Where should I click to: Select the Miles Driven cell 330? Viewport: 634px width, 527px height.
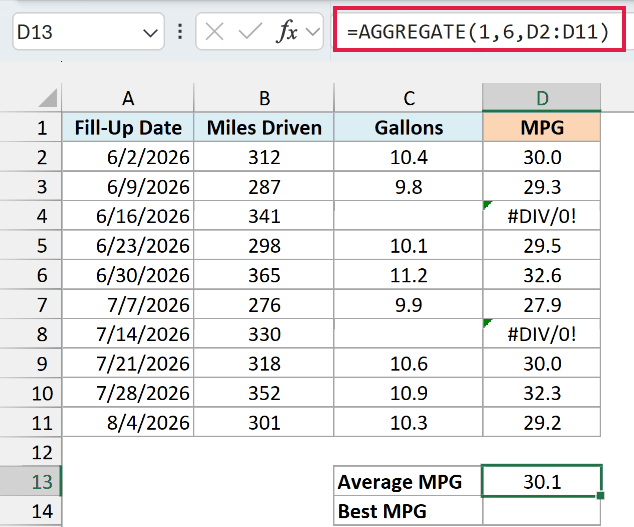[264, 334]
